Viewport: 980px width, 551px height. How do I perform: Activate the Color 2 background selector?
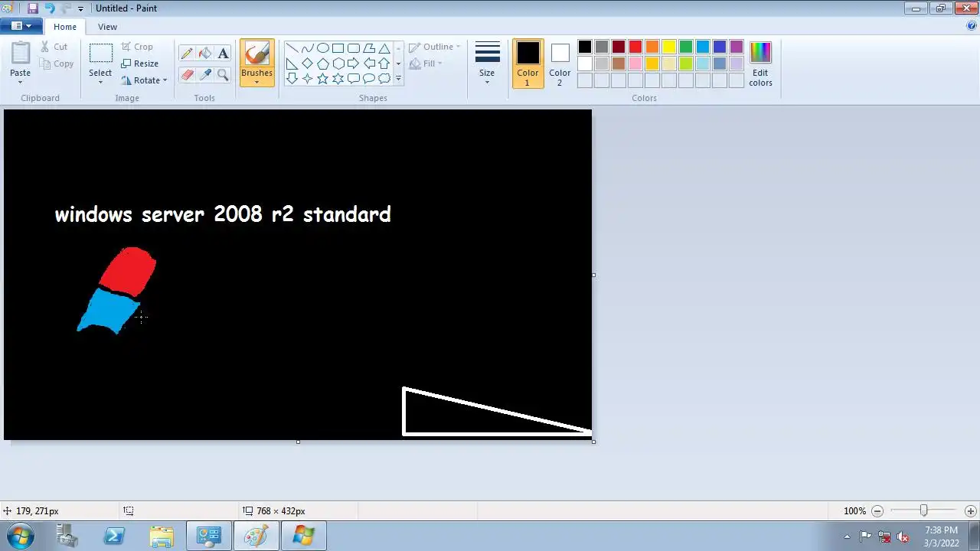(560, 64)
